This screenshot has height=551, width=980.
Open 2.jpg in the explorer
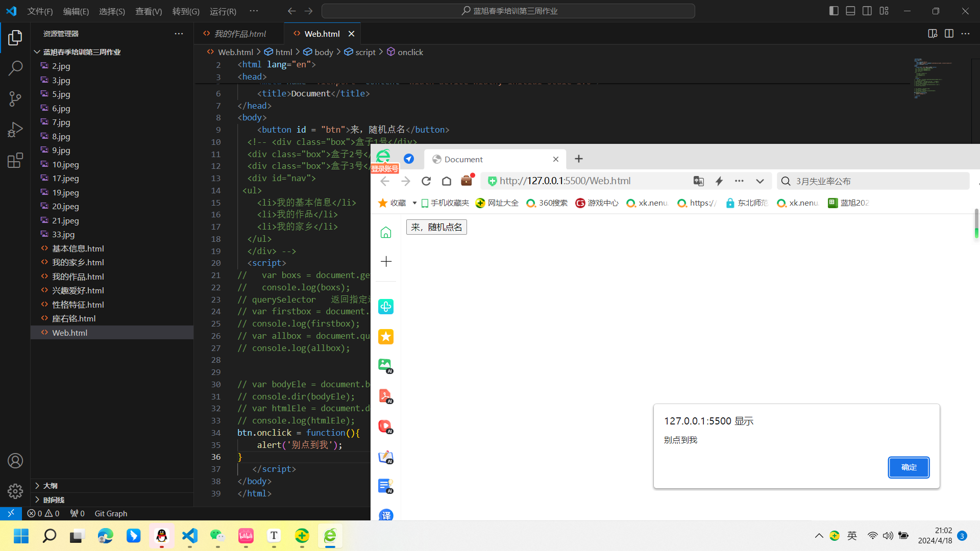[112, 66]
